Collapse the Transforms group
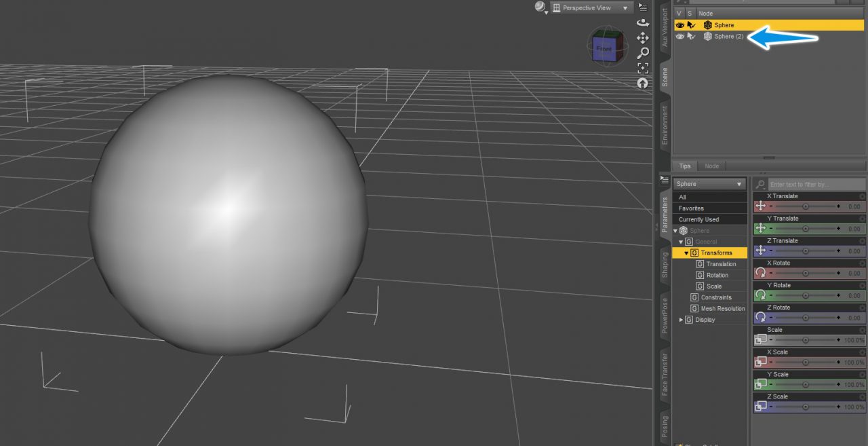 tap(686, 252)
